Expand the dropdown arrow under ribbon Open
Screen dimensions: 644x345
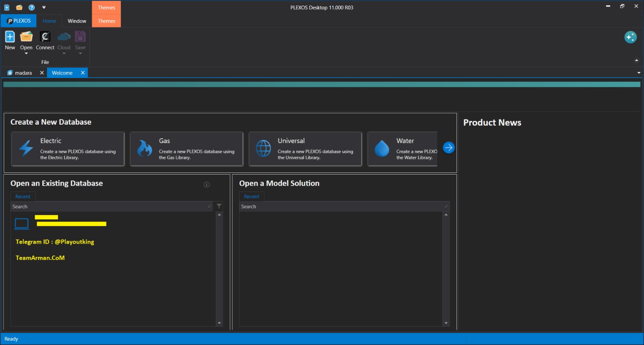tap(26, 53)
